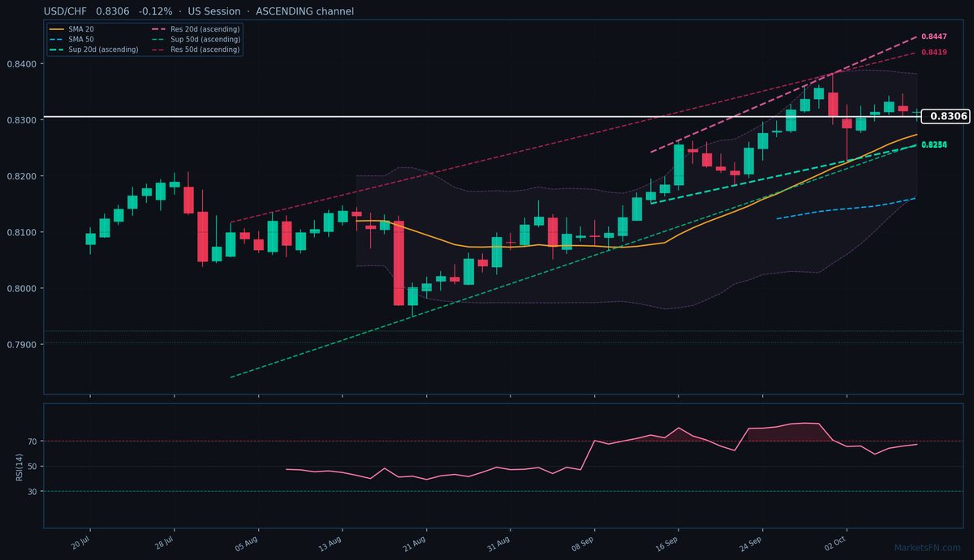Select the 'Sup 50d (ascending)' legend entry

point(196,40)
